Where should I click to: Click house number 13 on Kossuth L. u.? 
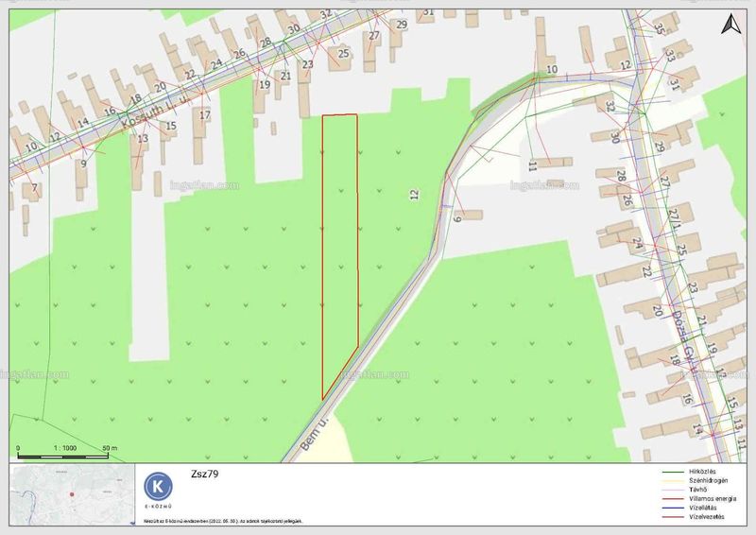click(x=143, y=138)
